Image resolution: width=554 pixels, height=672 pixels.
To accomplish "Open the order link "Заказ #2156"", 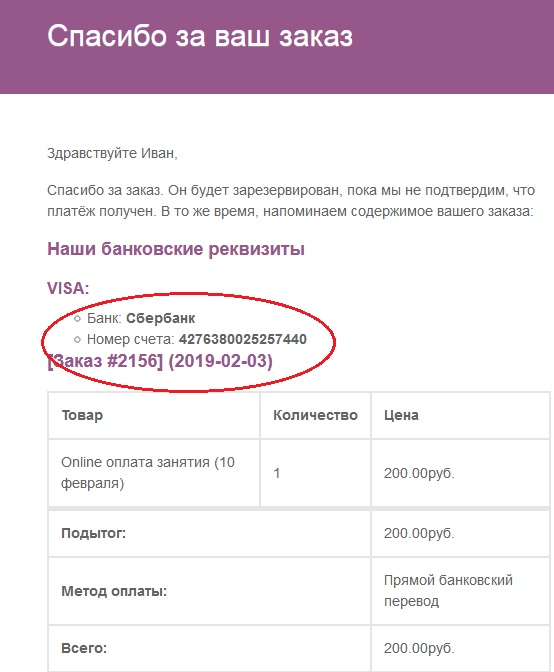I will click(x=105, y=361).
